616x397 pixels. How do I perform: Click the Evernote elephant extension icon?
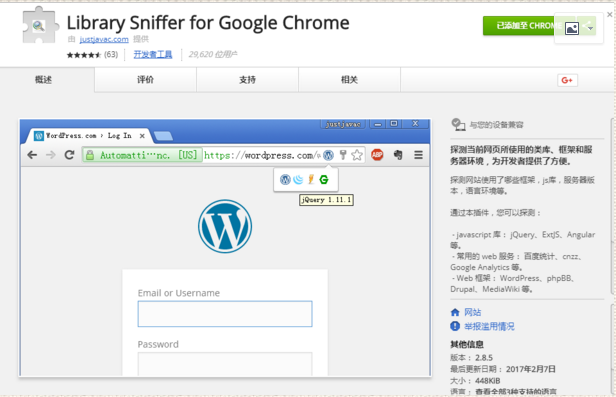398,155
